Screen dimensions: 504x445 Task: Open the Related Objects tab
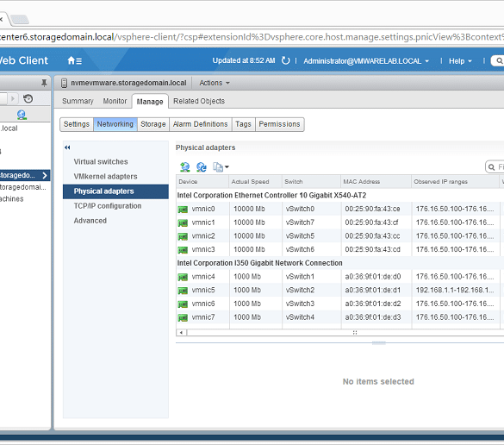[199, 101]
